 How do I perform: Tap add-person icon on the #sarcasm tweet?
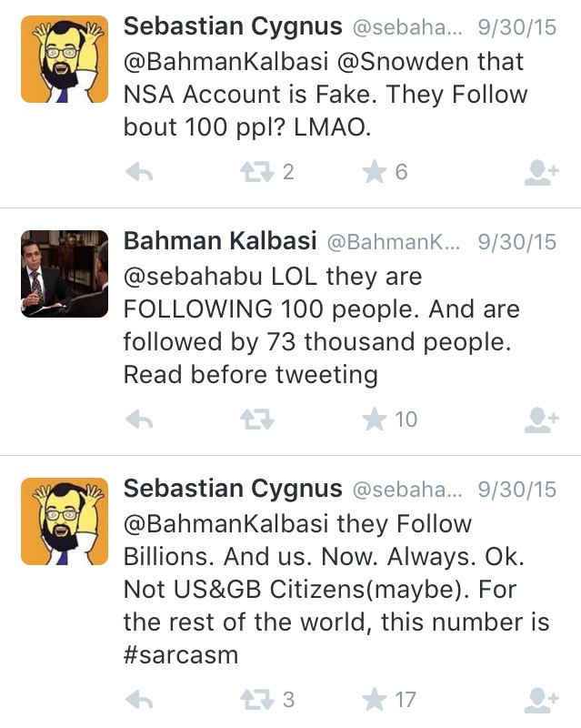(x=541, y=700)
